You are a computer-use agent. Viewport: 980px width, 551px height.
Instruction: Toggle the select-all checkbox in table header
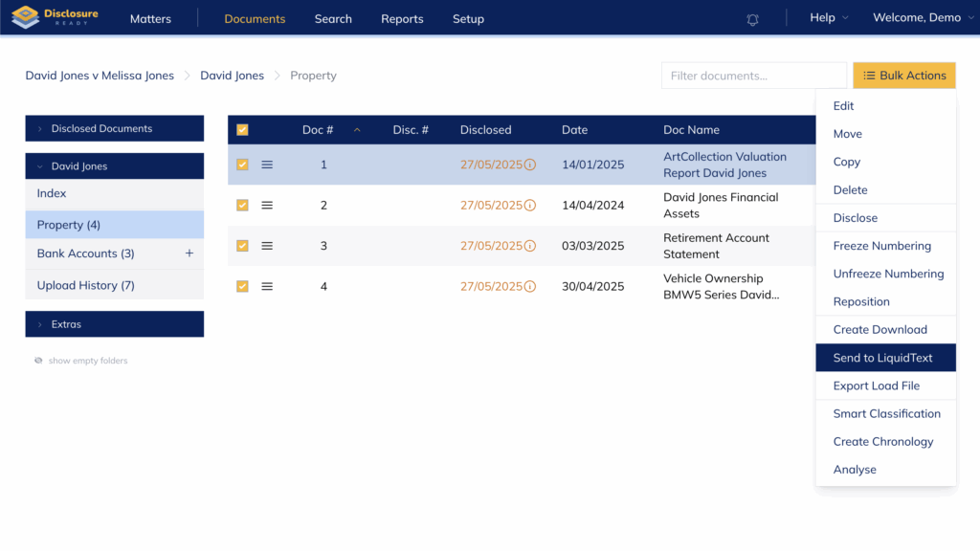tap(242, 130)
